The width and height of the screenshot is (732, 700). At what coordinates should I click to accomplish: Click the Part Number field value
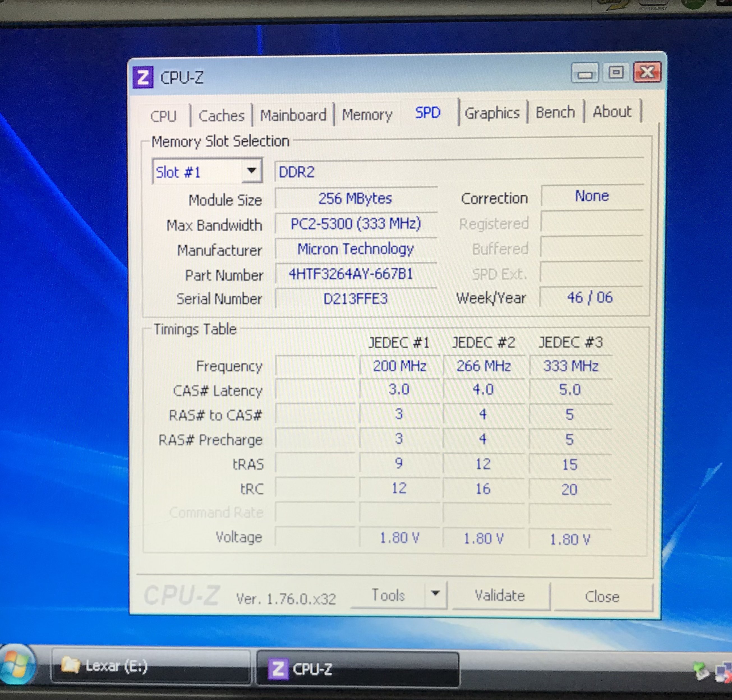pyautogui.click(x=351, y=274)
